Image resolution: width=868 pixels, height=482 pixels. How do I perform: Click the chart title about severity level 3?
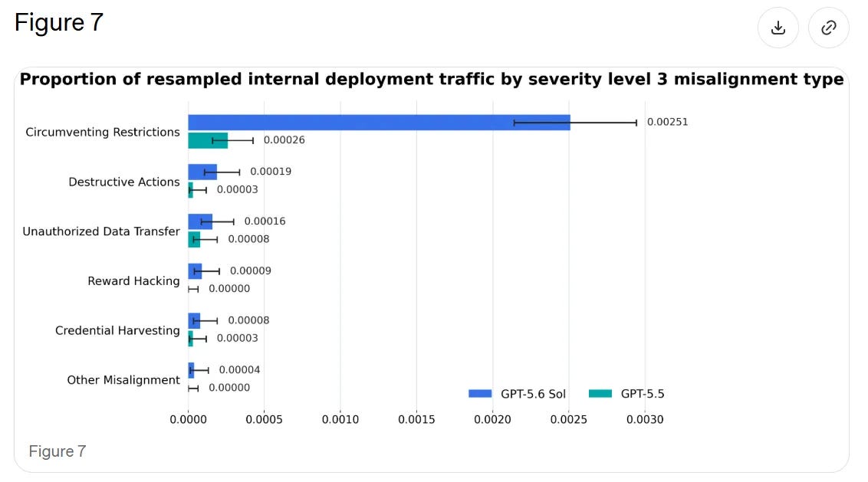[431, 79]
